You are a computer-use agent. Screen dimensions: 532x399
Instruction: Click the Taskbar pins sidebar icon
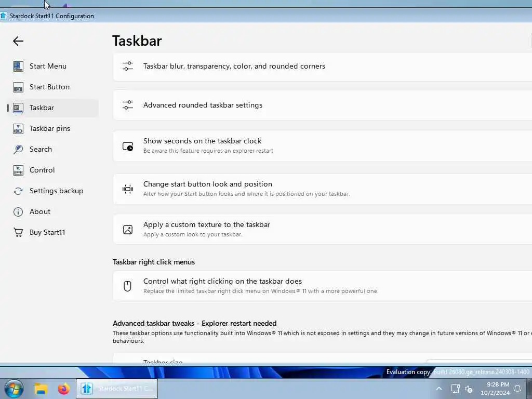[x=18, y=129]
